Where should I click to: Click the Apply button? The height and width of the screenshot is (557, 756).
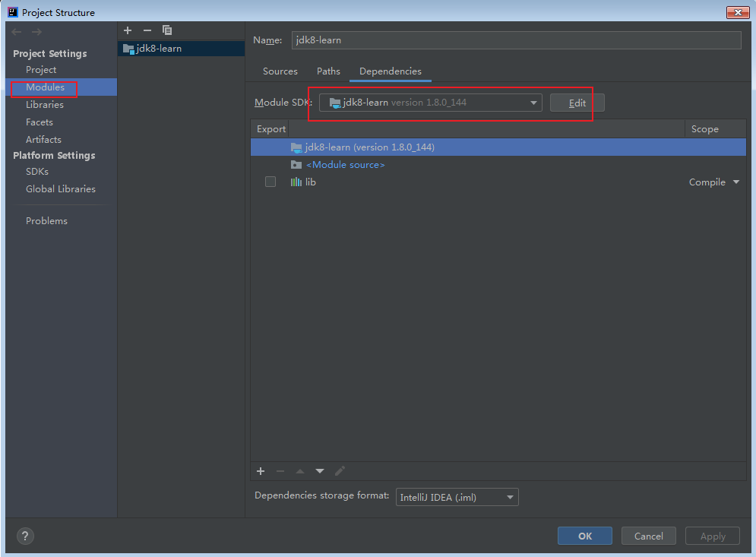click(713, 536)
